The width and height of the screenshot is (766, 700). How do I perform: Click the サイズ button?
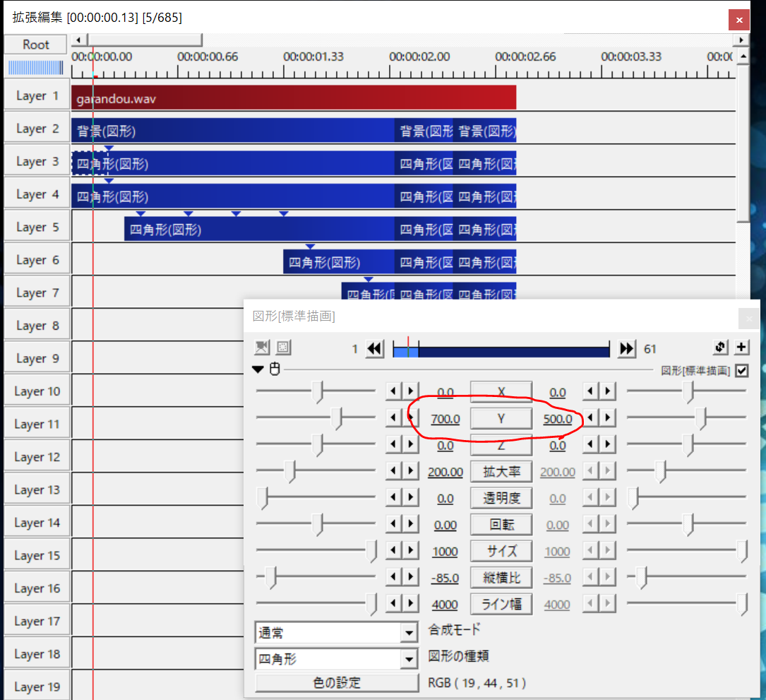(x=501, y=551)
